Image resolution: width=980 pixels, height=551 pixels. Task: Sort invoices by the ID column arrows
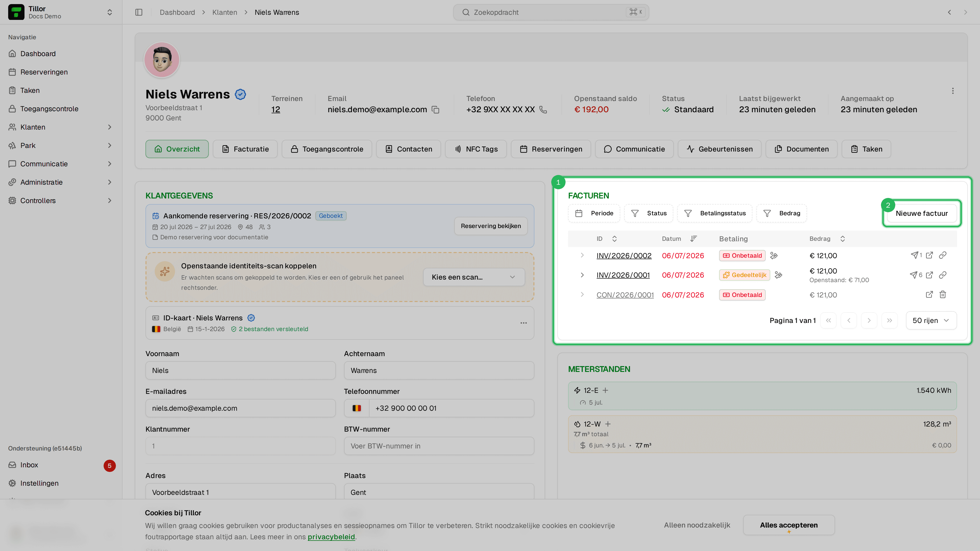614,239
